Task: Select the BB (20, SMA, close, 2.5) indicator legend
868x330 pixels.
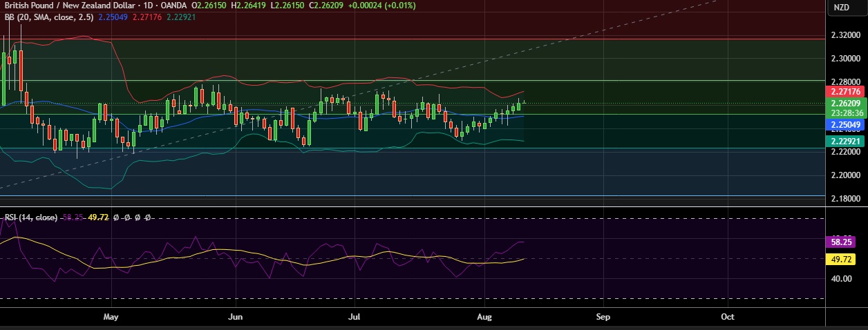Action: 48,17
